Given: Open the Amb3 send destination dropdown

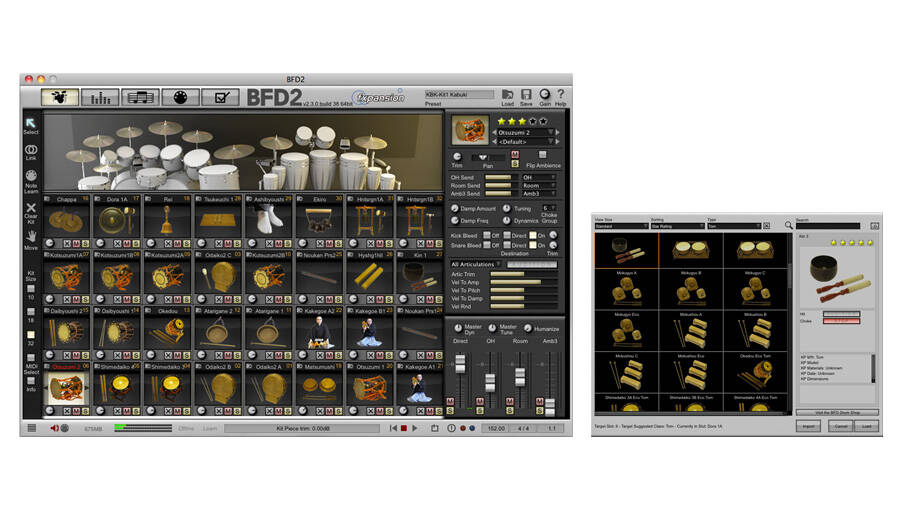Looking at the screenshot, I should (538, 193).
